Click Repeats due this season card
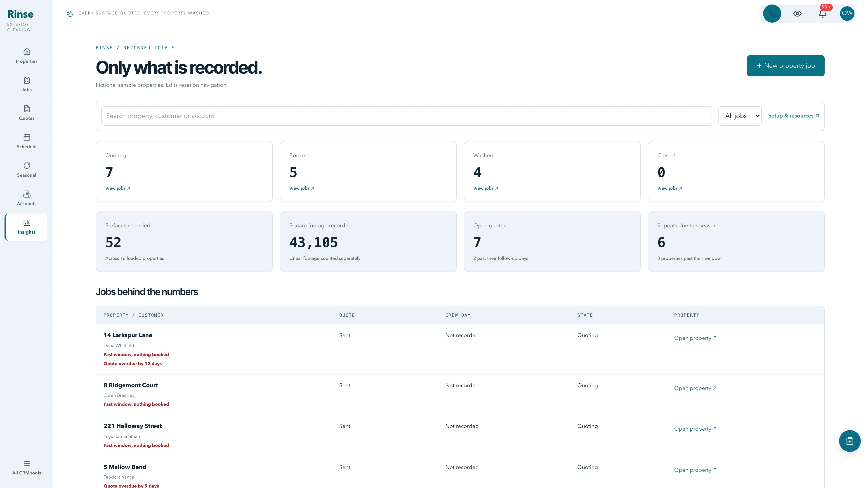Screen dimensions: 868x488 736,242
